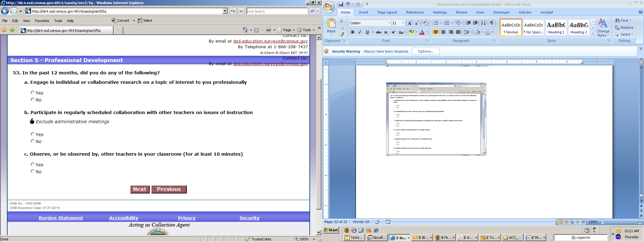Click the Live Search input box

pos(277,11)
